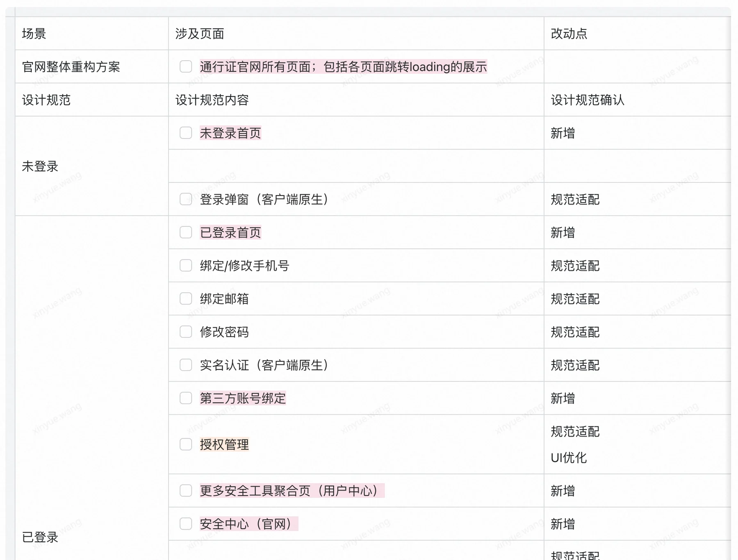The width and height of the screenshot is (738, 560).
Task: Click the 更多安全工具聚合页（用户中心）text
Action: [x=292, y=491]
